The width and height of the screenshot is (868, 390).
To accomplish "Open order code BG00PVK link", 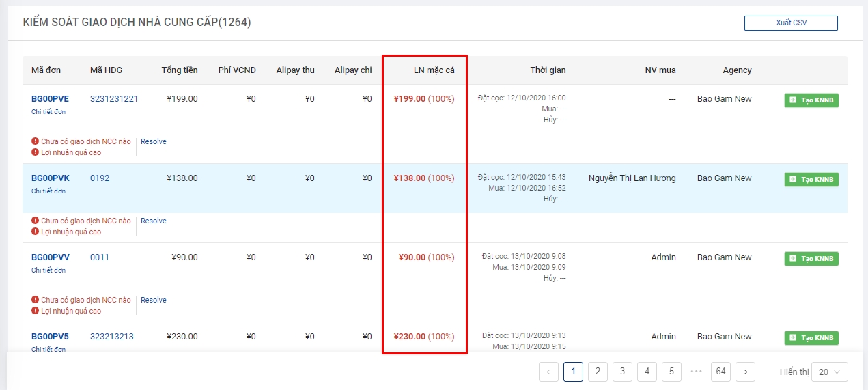I will [50, 178].
